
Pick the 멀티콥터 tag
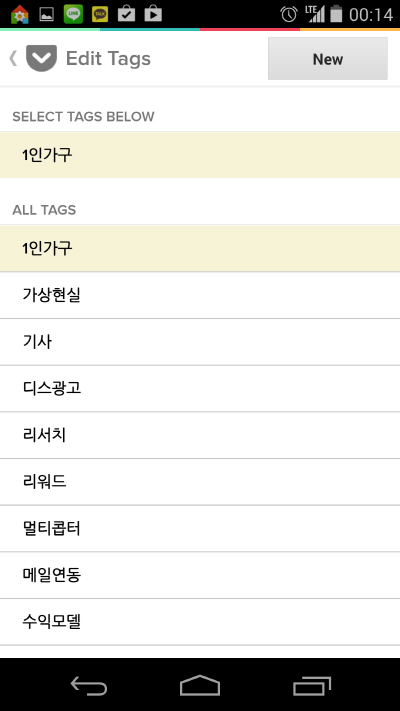200,529
